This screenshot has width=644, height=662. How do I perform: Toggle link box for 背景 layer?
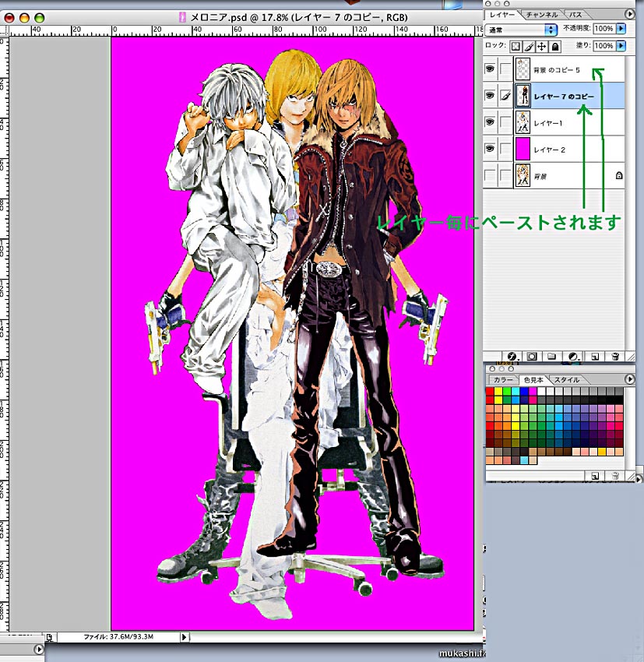click(505, 175)
